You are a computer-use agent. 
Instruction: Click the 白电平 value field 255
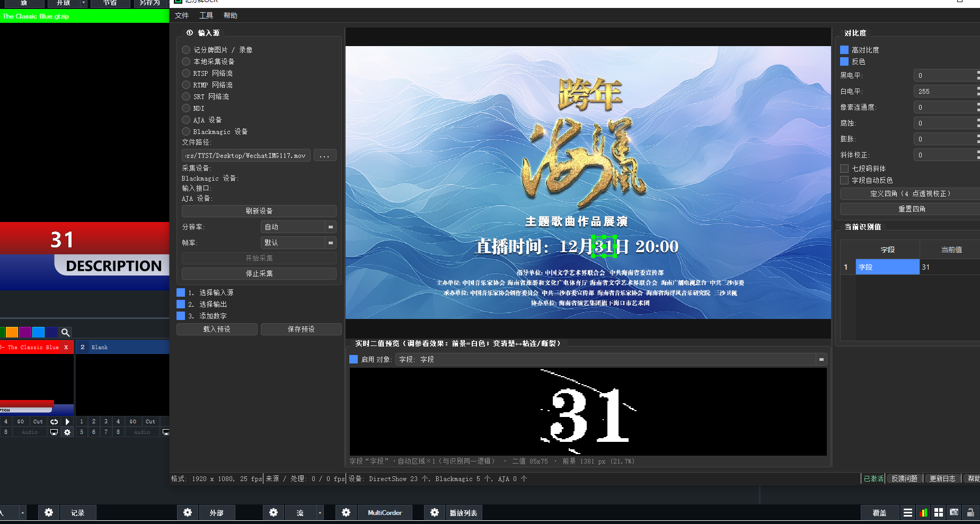point(946,91)
